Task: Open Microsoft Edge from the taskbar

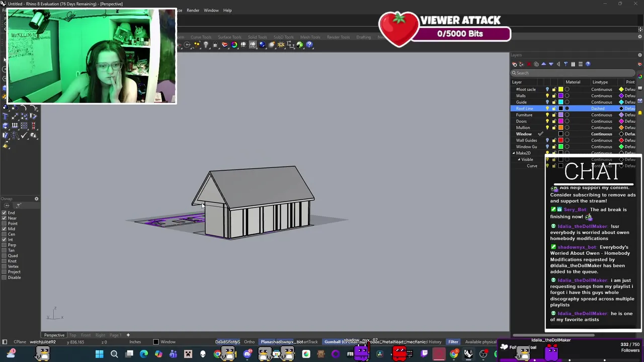Action: pos(144,354)
